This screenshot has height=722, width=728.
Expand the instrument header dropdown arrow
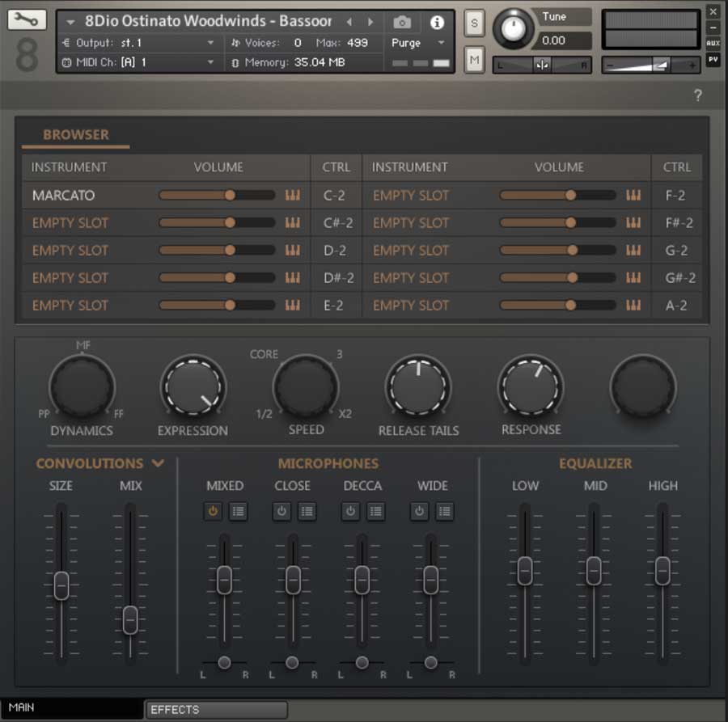[70, 22]
